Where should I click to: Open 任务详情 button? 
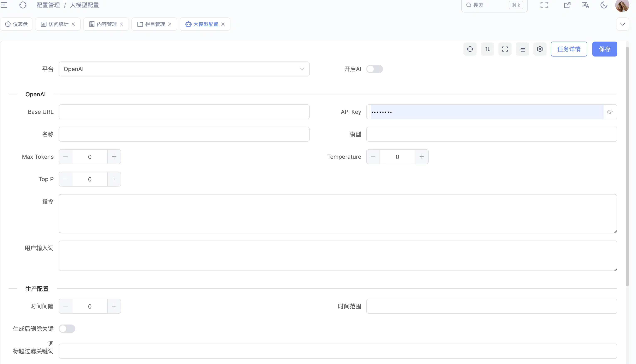tap(569, 49)
